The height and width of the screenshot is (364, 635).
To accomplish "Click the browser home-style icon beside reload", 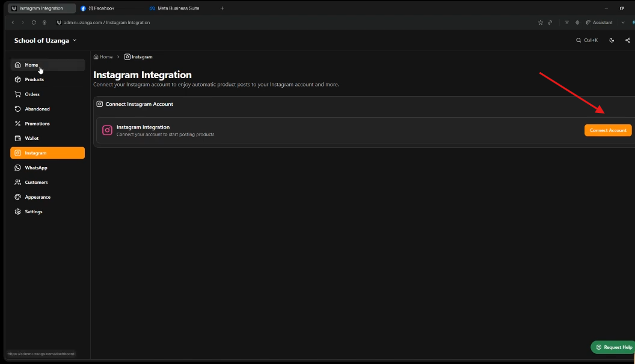I will 44,23.
